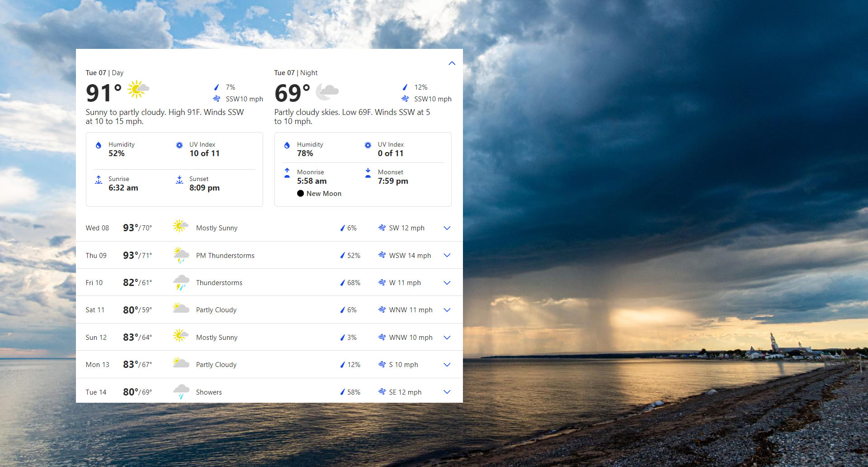The width and height of the screenshot is (868, 467).
Task: Expand Sat 11 forecast chevron
Action: click(x=447, y=310)
